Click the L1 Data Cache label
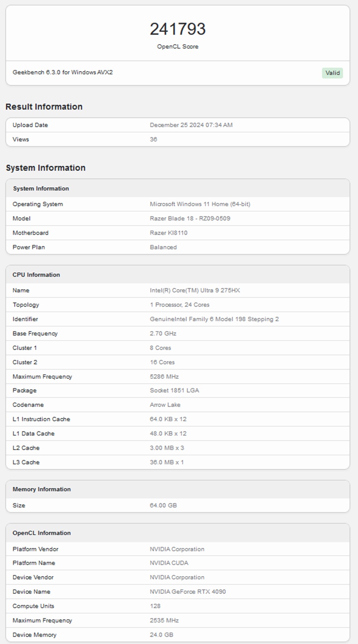 click(34, 433)
